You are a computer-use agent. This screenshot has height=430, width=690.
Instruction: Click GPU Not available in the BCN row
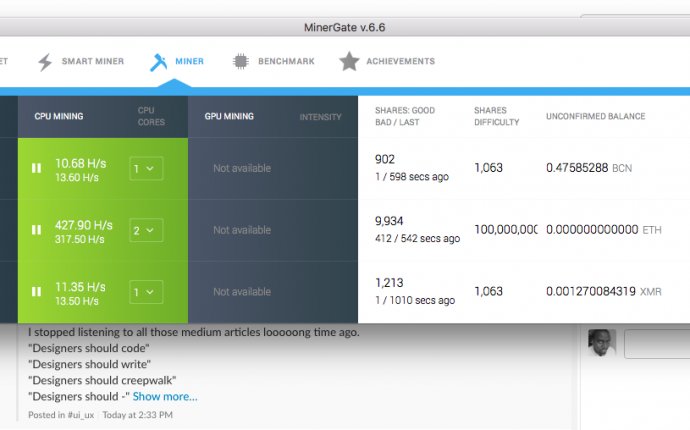click(242, 168)
